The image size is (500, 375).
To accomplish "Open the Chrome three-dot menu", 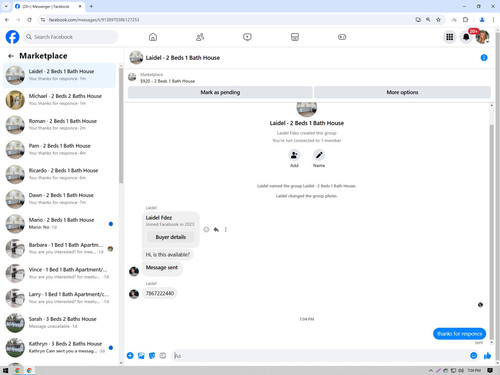I will pos(493,20).
